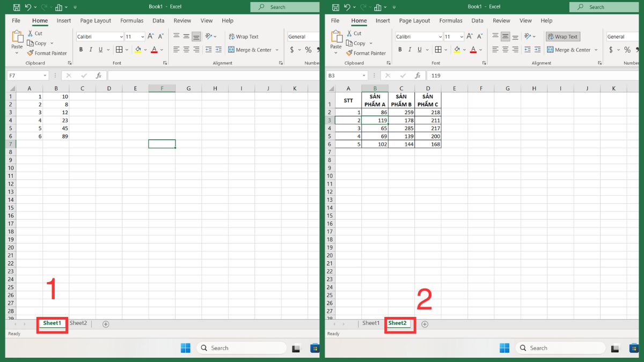Open Alignment dialog launcher in the Sheet1 window

coord(281,63)
